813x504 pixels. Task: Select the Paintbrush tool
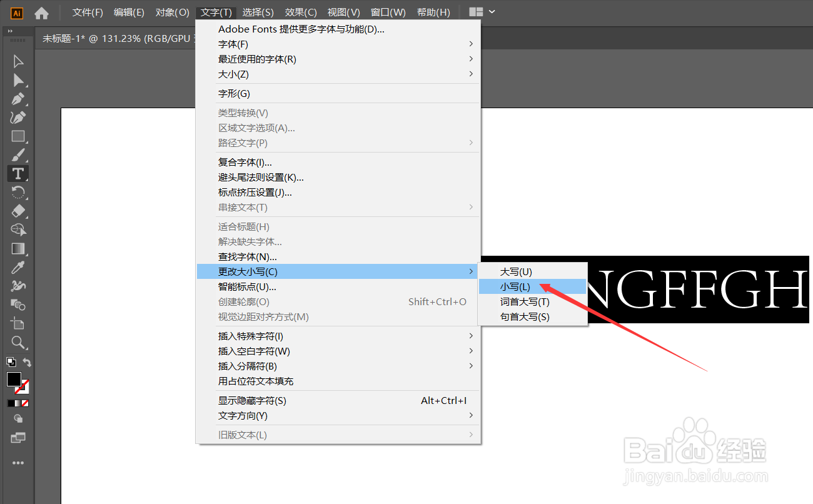pos(18,155)
